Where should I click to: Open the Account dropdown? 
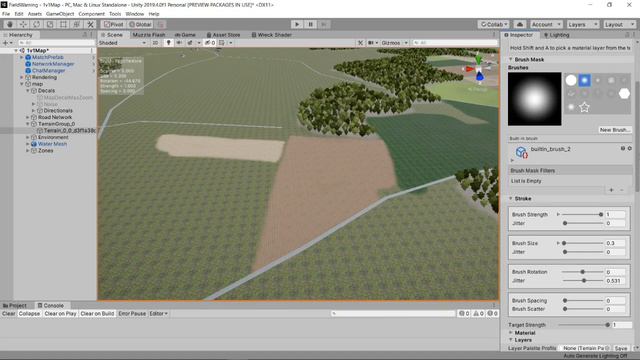[x=546, y=24]
